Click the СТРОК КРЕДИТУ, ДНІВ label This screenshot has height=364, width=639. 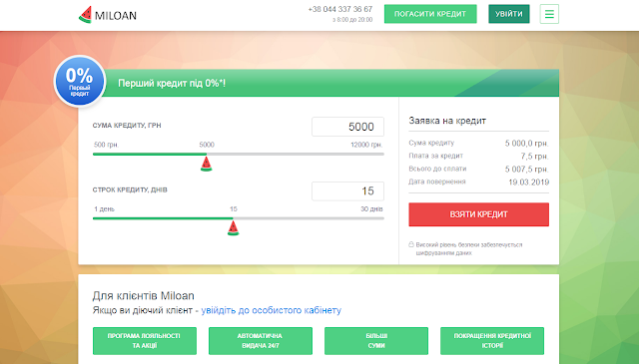tap(130, 189)
